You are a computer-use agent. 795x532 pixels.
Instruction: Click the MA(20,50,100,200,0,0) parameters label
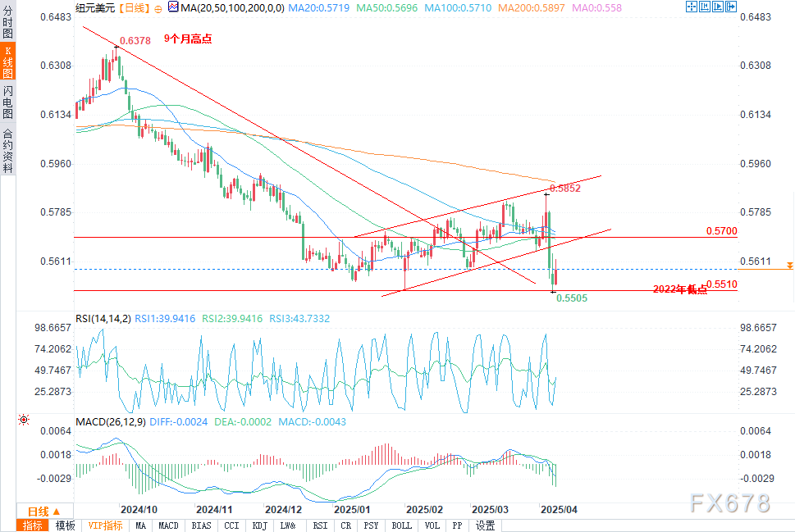pyautogui.click(x=232, y=7)
